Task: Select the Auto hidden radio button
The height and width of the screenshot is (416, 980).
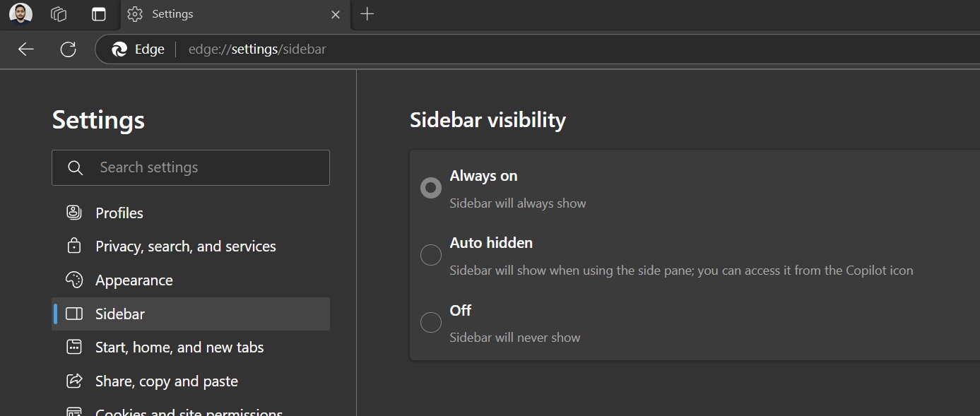Action: pyautogui.click(x=431, y=255)
